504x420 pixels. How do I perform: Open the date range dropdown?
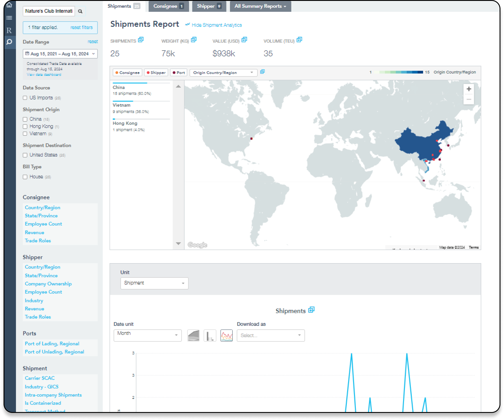[x=60, y=54]
